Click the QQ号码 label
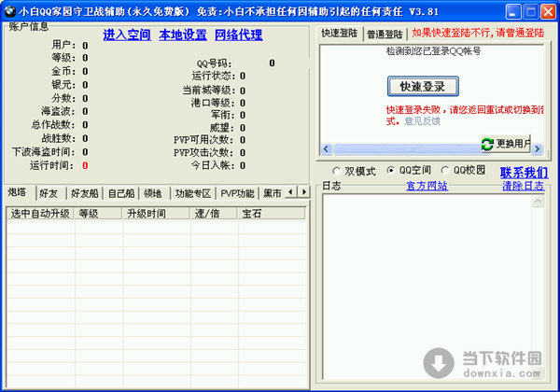Image resolution: width=560 pixels, height=392 pixels. (214, 63)
